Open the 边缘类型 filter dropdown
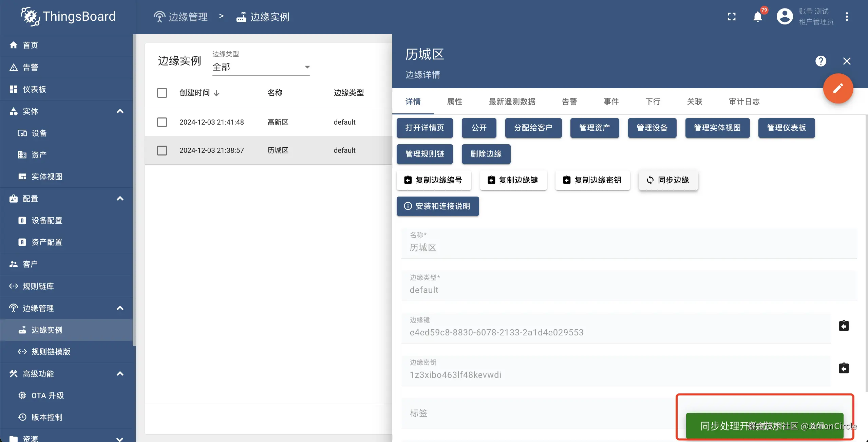The width and height of the screenshot is (868, 442). point(261,67)
